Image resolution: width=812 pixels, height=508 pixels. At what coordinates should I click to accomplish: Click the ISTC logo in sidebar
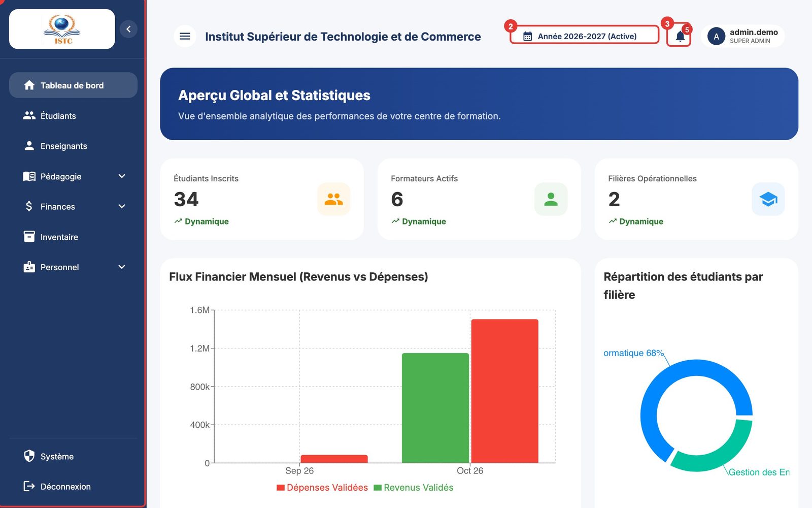click(x=62, y=29)
